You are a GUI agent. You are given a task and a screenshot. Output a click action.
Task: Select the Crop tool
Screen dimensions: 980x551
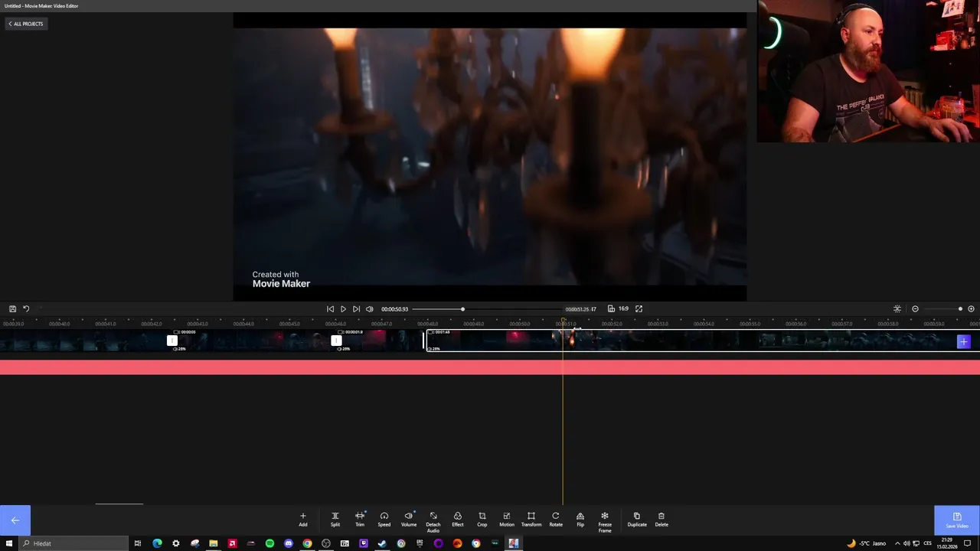(482, 519)
